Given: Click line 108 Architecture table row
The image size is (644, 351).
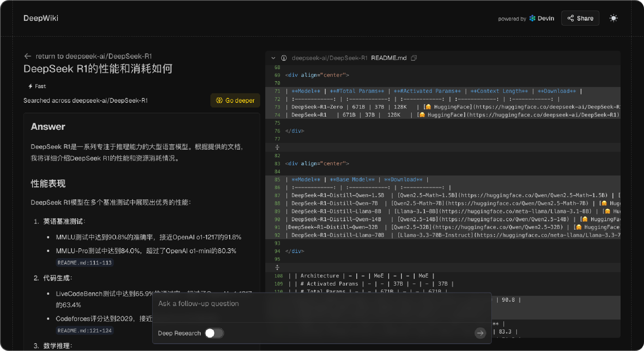Looking at the screenshot, I should 443,276.
